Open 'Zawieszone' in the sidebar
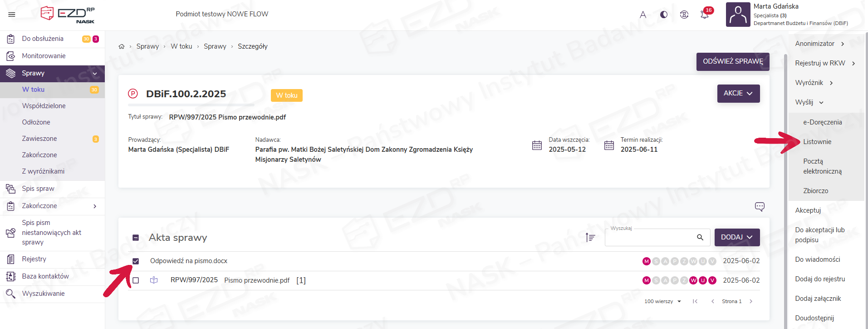Screen dimensions: 868x329 click(39, 139)
